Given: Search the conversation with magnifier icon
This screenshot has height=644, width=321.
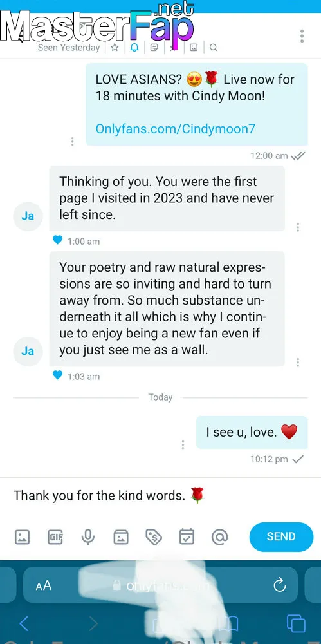Looking at the screenshot, I should [x=213, y=48].
